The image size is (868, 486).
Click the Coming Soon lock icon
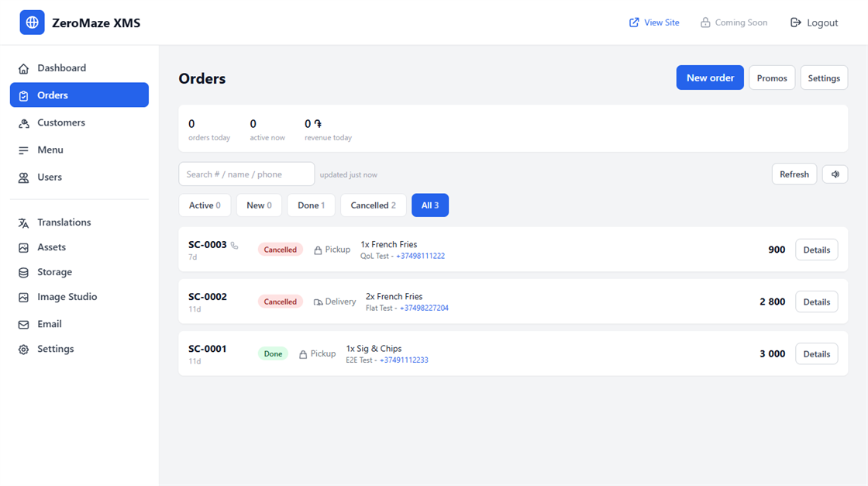coord(705,22)
